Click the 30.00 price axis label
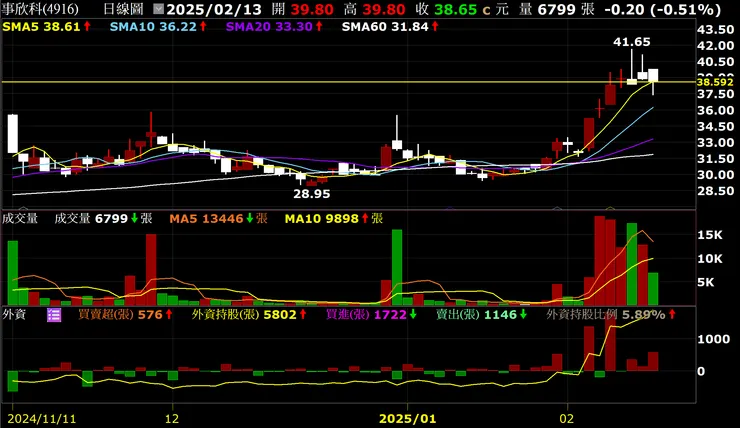740x428 pixels. pyautogui.click(x=715, y=175)
